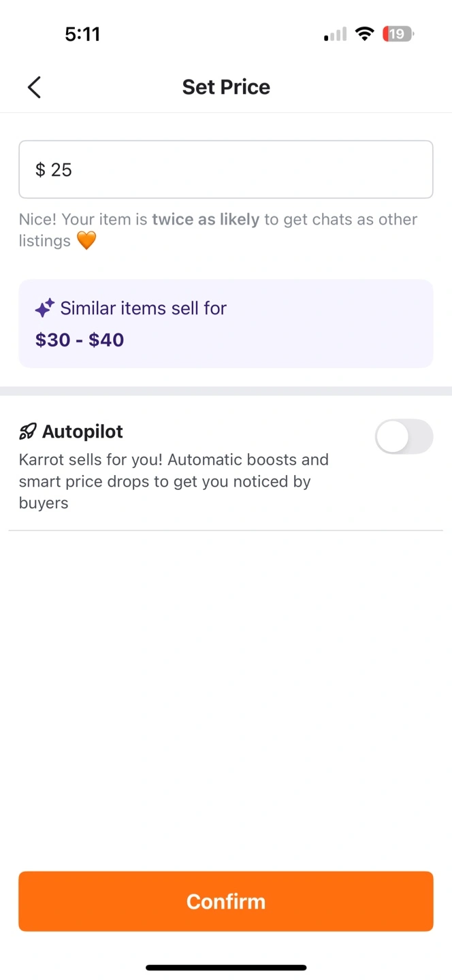The height and width of the screenshot is (980, 452).
Task: Tap the Similar items sell for card
Action: pos(226,324)
